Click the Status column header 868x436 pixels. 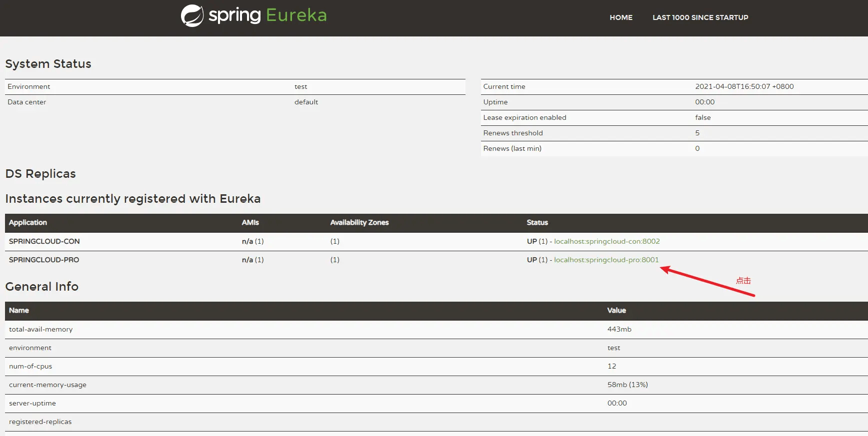pyautogui.click(x=537, y=223)
